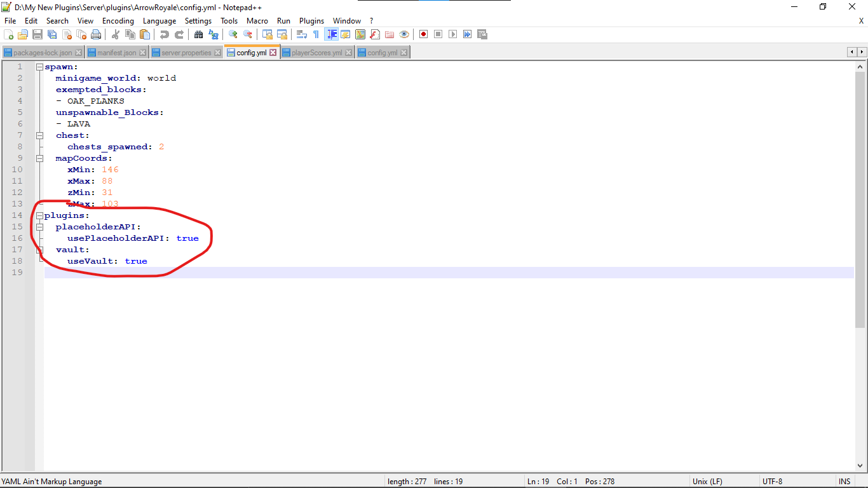Screen dimensions: 868x488
Task: Click the Save All toolbar icon
Action: click(52, 34)
